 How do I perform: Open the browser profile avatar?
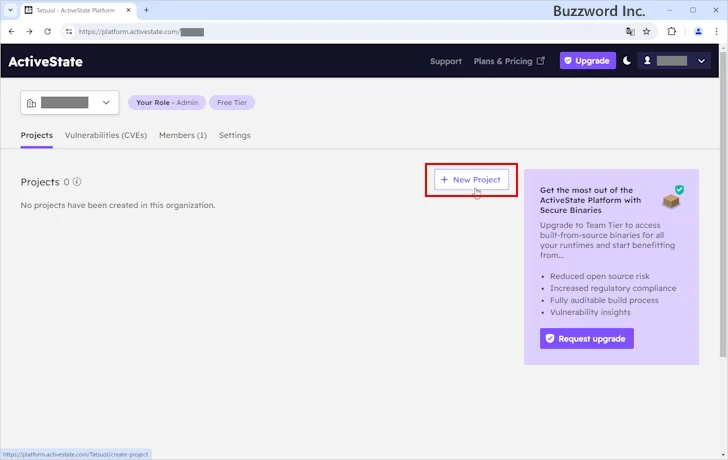[698, 32]
